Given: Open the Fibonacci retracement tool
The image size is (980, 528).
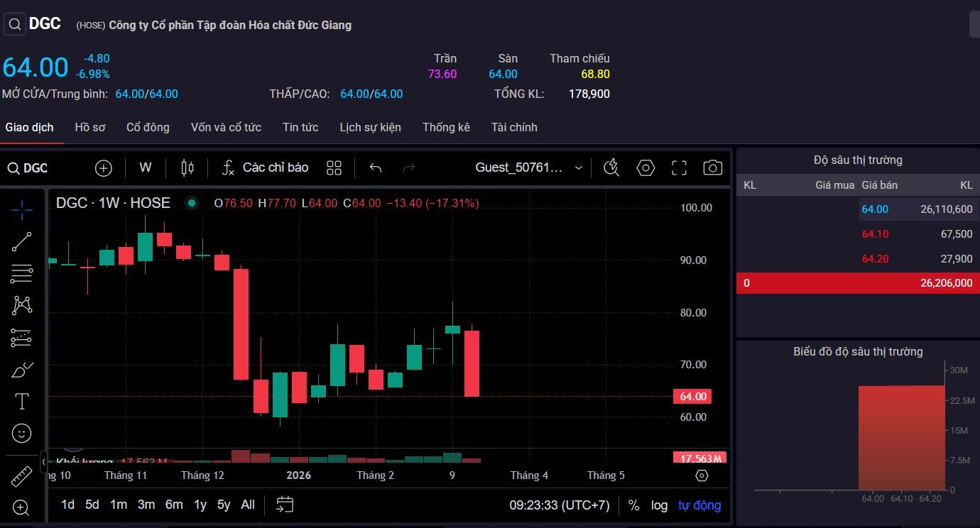Looking at the screenshot, I should (x=22, y=273).
